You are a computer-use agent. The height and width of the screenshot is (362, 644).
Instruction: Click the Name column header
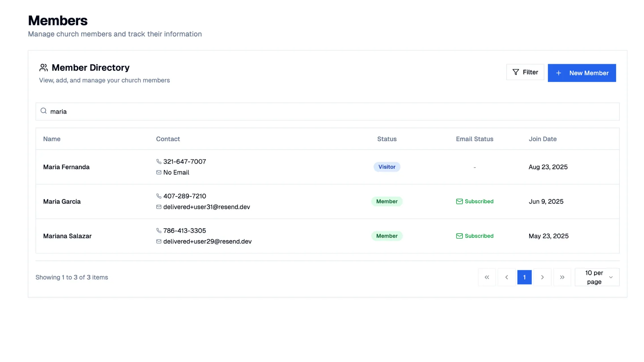click(52, 139)
